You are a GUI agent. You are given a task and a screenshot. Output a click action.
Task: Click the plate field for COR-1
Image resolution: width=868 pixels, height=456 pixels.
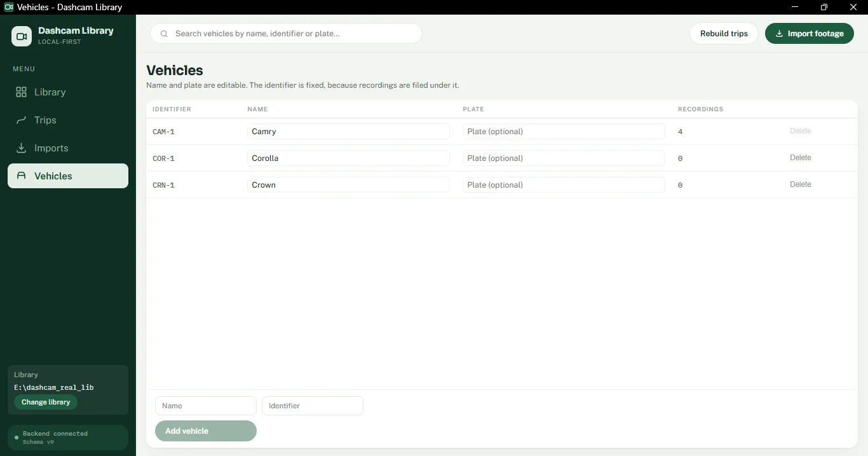564,158
